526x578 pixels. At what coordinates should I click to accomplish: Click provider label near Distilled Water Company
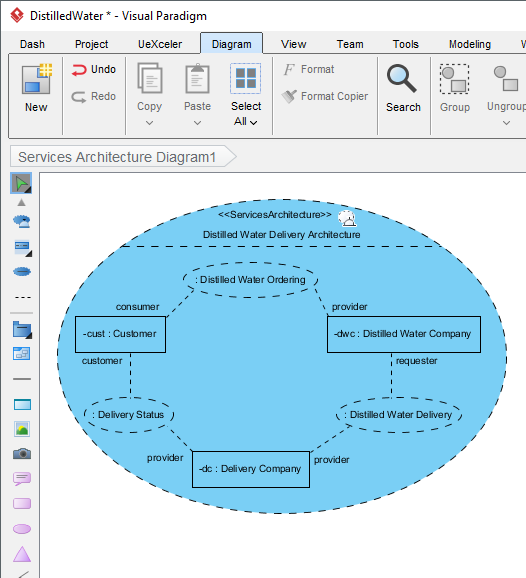point(349,307)
